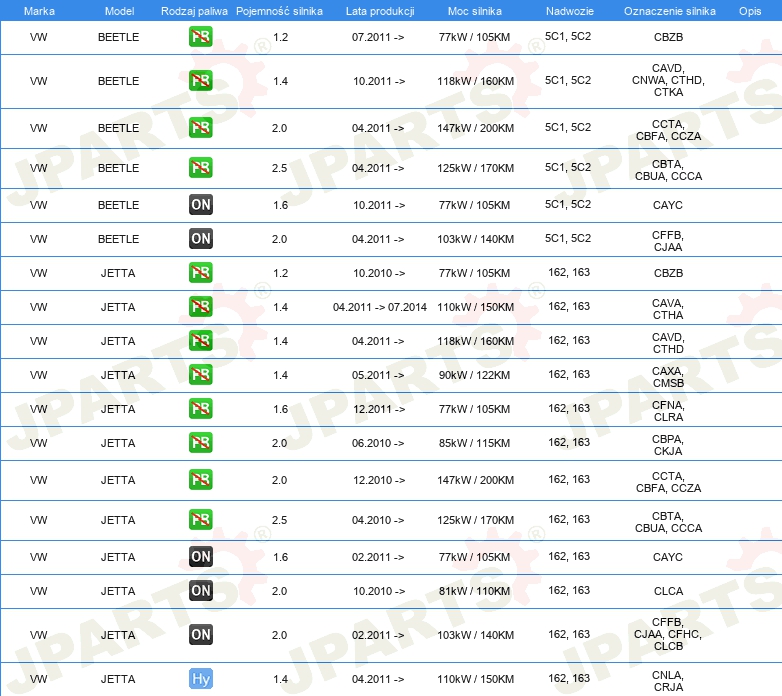
Task: Select the CBZB engine code in Beetle row
Action: 667,37
